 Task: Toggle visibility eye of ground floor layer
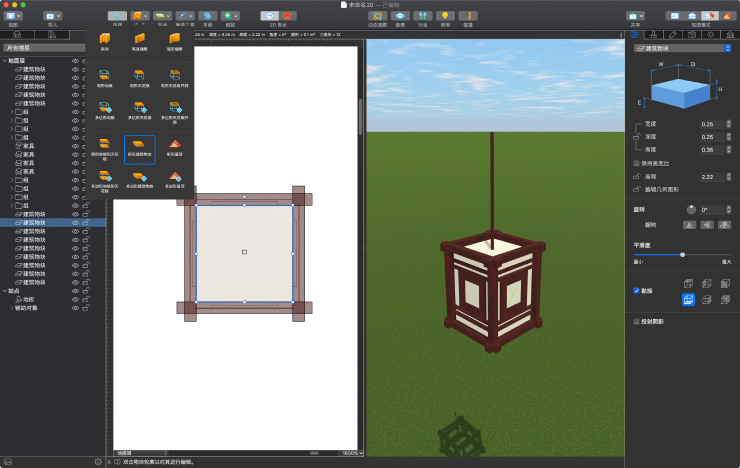[x=75, y=61]
